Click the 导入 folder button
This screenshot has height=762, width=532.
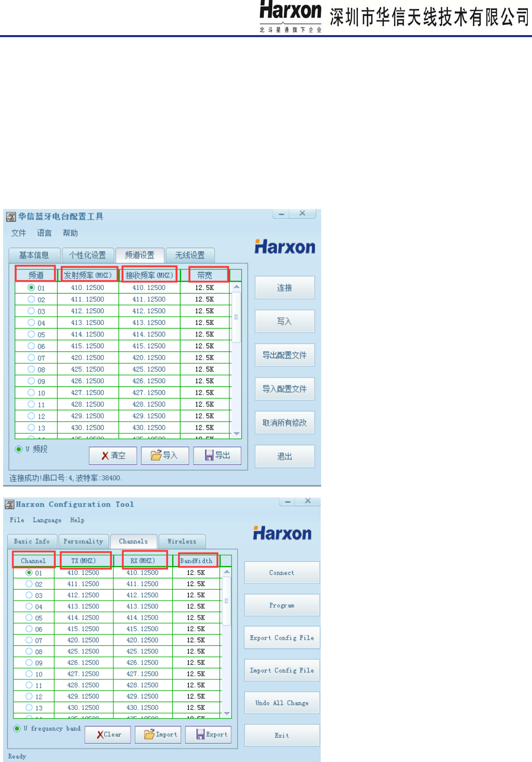coord(165,456)
